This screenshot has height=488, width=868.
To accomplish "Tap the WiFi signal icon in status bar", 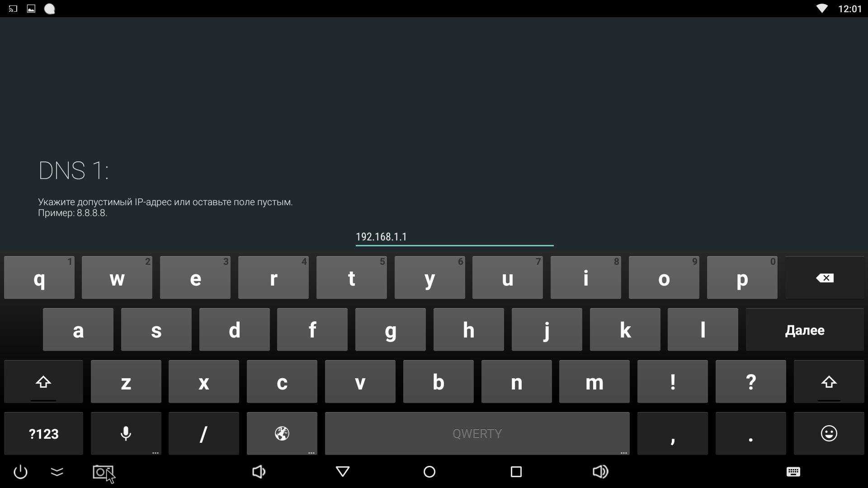I will (825, 8).
